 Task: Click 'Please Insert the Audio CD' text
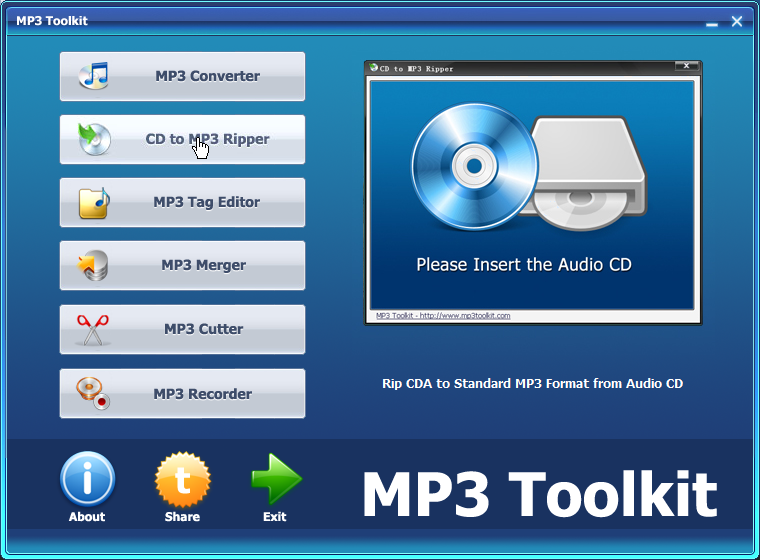(x=524, y=265)
